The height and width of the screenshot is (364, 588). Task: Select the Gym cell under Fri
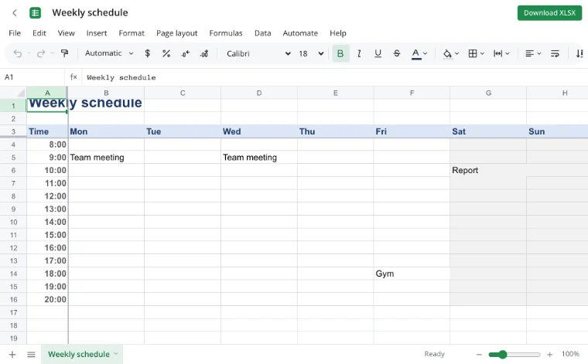412,274
